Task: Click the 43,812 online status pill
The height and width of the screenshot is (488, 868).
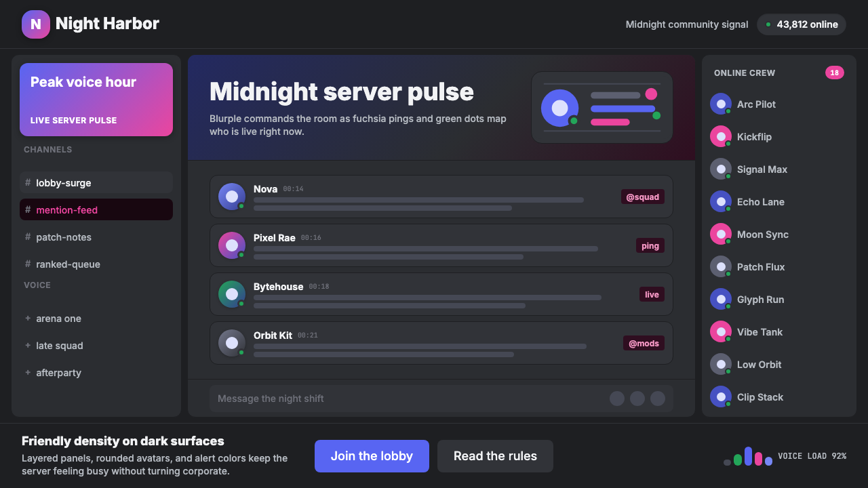Action: click(802, 24)
